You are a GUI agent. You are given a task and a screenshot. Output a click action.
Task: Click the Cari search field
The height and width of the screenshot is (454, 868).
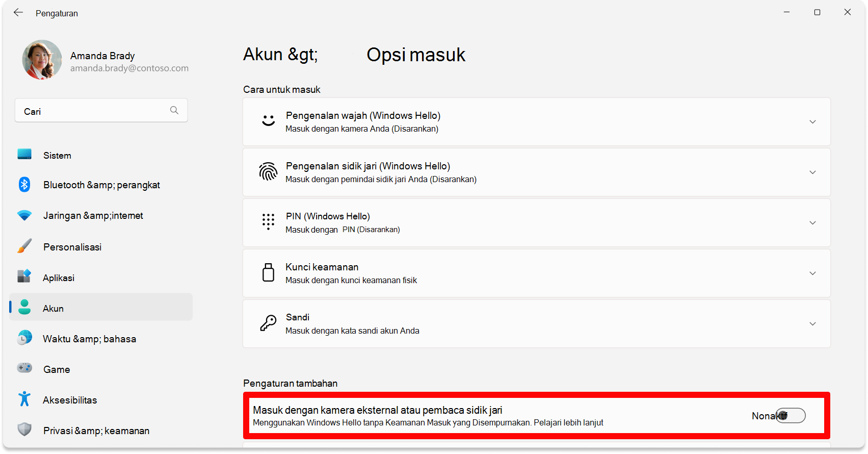[101, 111]
